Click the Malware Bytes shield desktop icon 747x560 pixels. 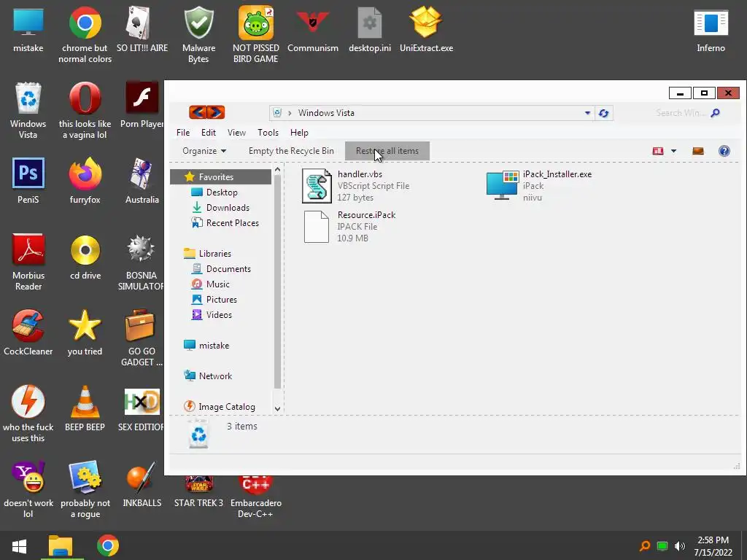point(198,34)
